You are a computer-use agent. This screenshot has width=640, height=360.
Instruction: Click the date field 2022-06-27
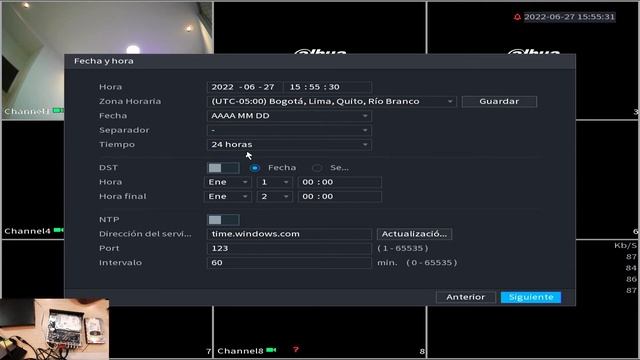[x=244, y=87]
